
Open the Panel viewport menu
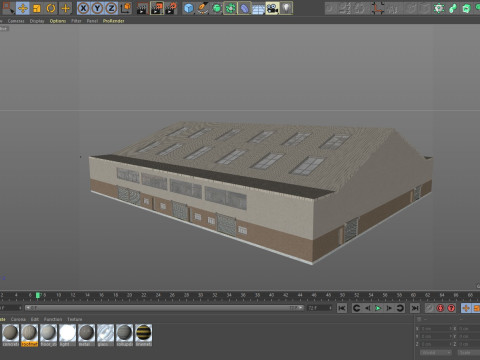pyautogui.click(x=92, y=21)
